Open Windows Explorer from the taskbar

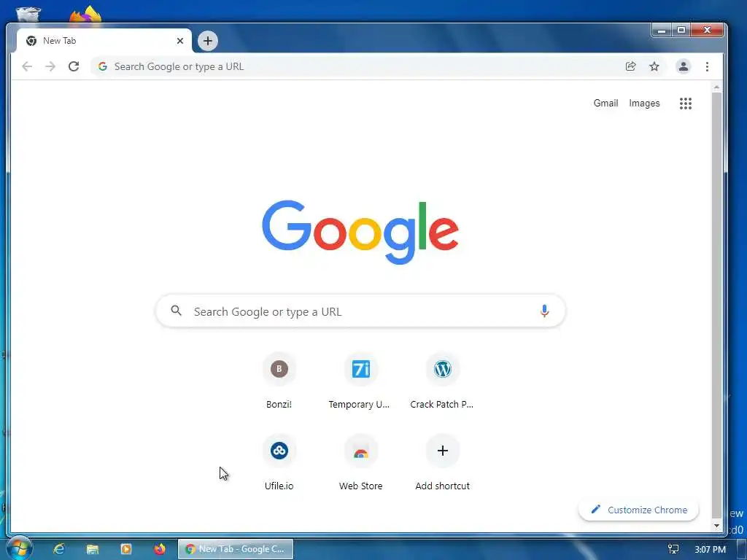coord(93,549)
